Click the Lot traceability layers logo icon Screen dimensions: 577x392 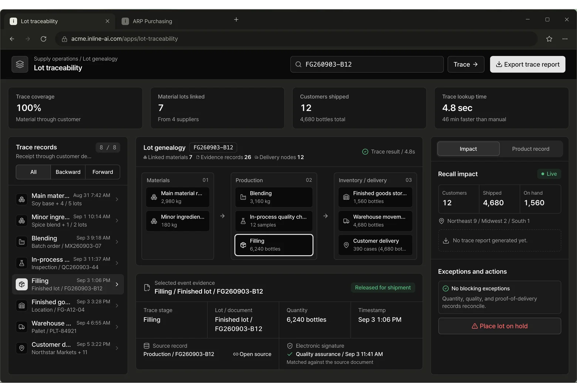tap(20, 64)
